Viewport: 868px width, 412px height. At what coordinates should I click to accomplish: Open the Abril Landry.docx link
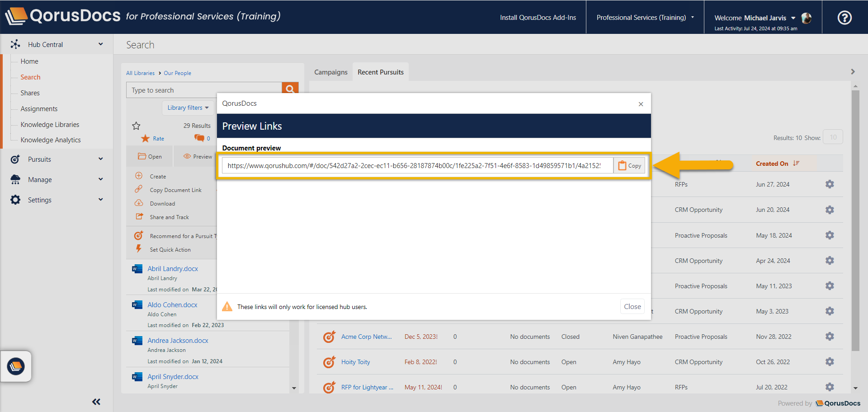173,268
